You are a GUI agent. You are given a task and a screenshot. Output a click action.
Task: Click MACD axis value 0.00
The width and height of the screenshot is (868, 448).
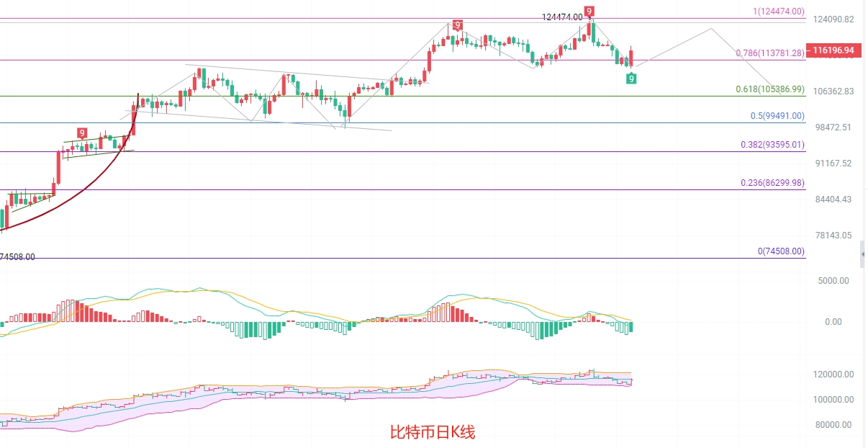coord(832,322)
